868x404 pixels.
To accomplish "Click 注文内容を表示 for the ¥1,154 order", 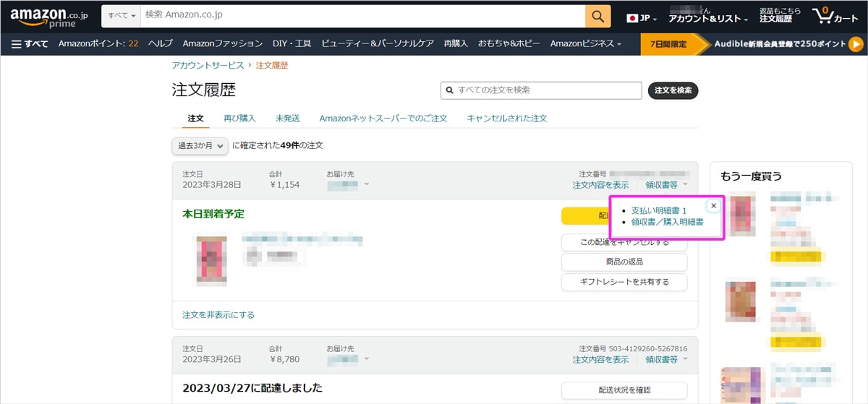I will (x=600, y=185).
